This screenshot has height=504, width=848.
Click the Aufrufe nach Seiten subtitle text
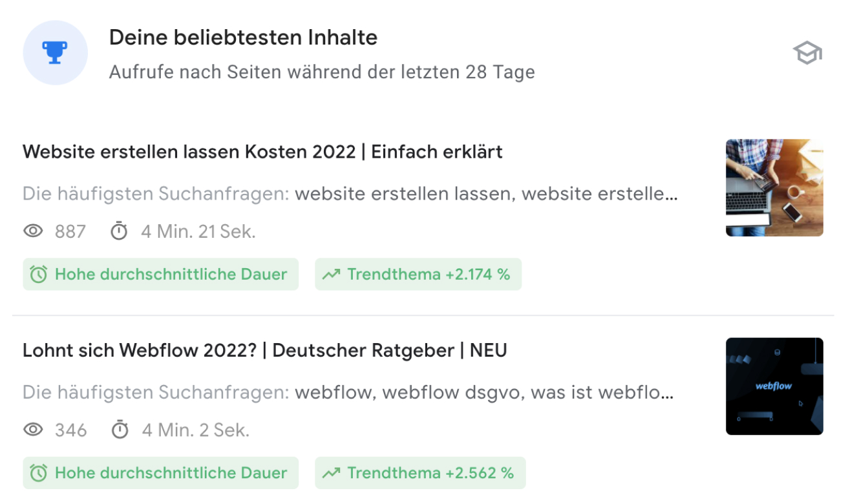point(322,72)
